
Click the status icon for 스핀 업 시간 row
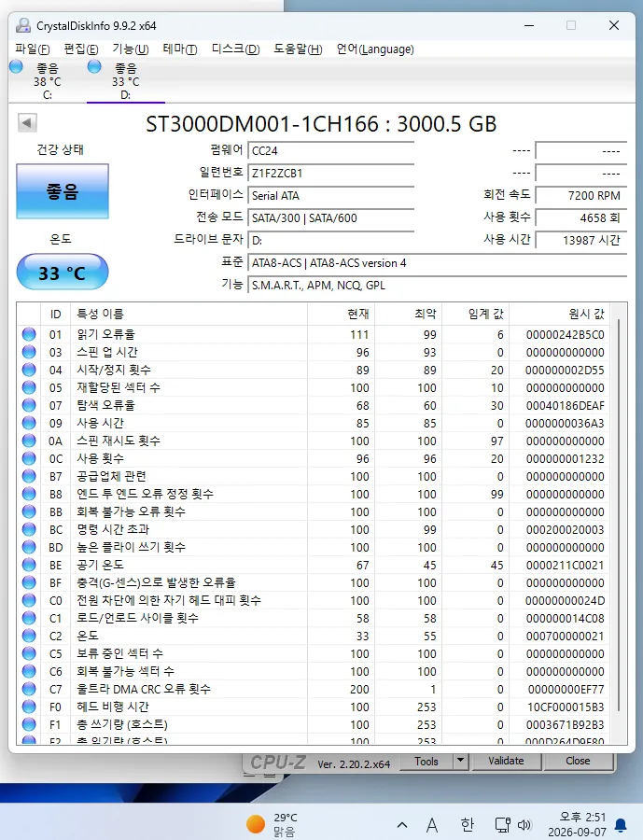click(x=29, y=352)
